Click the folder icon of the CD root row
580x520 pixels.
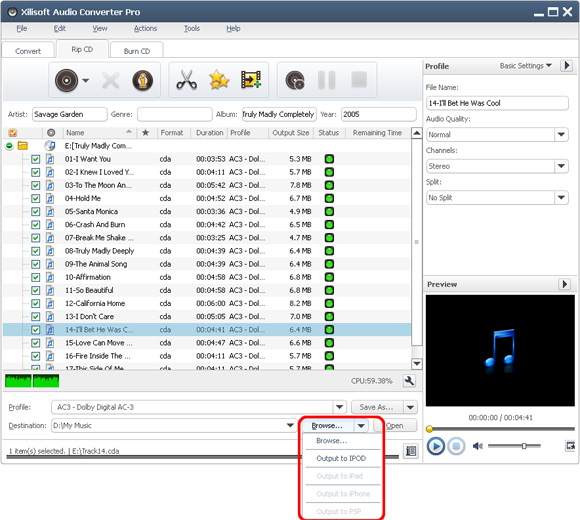point(23,146)
